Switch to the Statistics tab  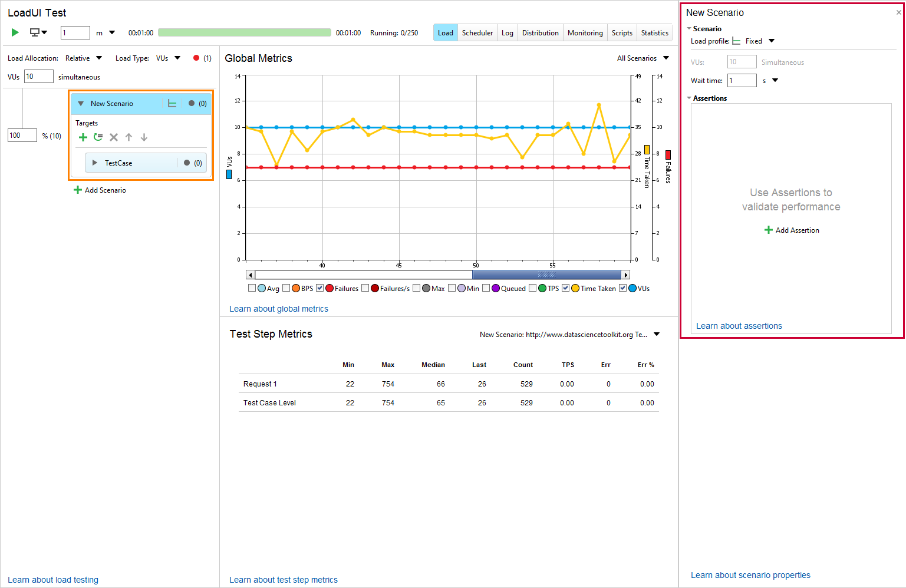pos(655,33)
